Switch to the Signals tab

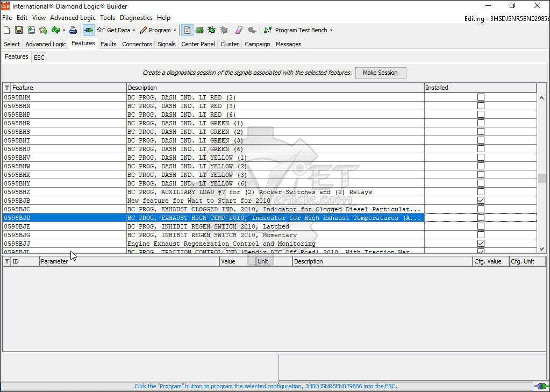(x=167, y=44)
